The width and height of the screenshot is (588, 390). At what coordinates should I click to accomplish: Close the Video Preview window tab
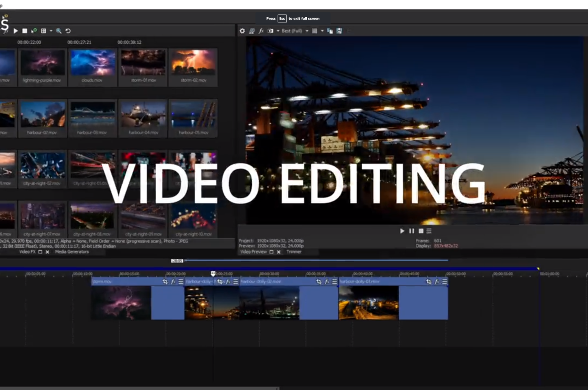click(279, 252)
